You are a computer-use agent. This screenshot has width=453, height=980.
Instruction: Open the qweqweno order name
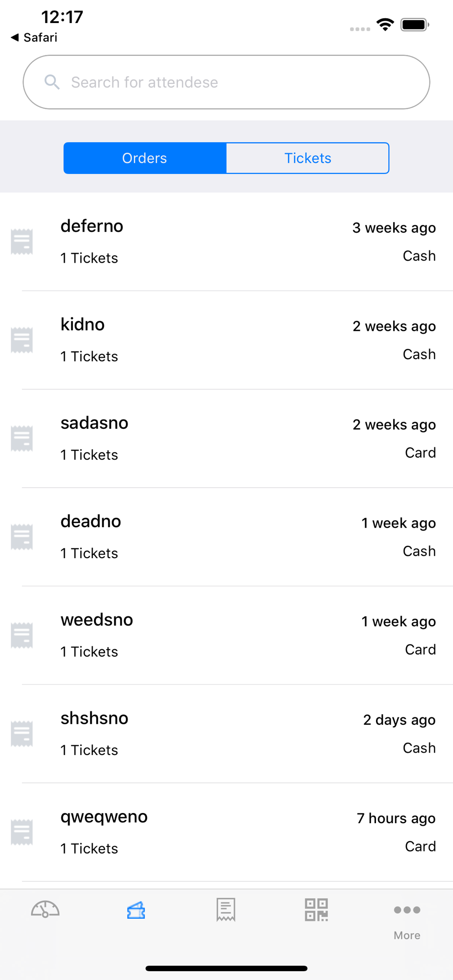(104, 817)
